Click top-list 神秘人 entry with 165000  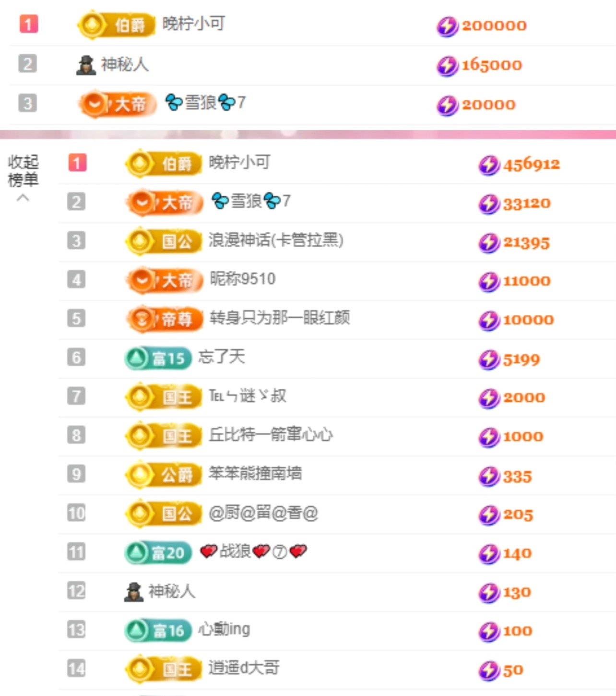124,64
